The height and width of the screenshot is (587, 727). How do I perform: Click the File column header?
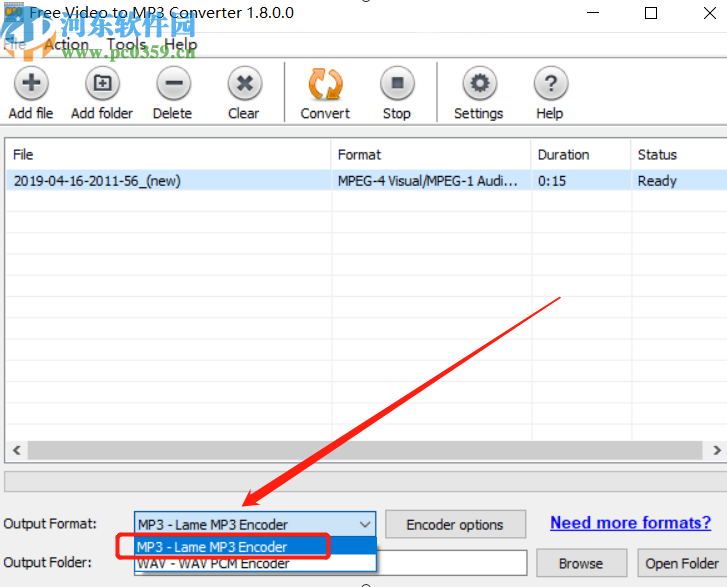pos(168,154)
